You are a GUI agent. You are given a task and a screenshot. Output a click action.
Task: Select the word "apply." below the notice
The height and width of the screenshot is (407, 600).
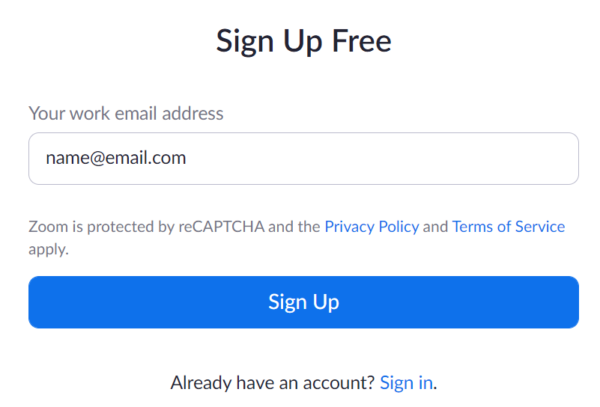[48, 249]
